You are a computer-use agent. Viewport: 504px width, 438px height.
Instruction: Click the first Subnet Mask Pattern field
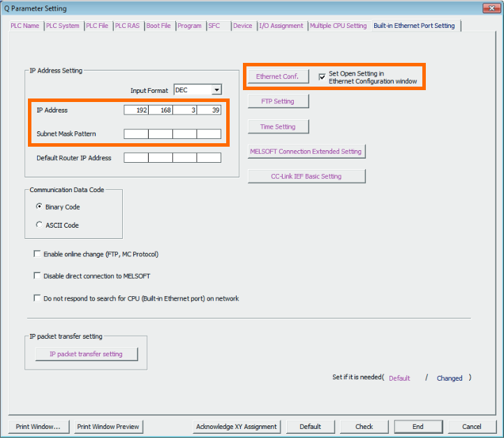pyautogui.click(x=136, y=134)
